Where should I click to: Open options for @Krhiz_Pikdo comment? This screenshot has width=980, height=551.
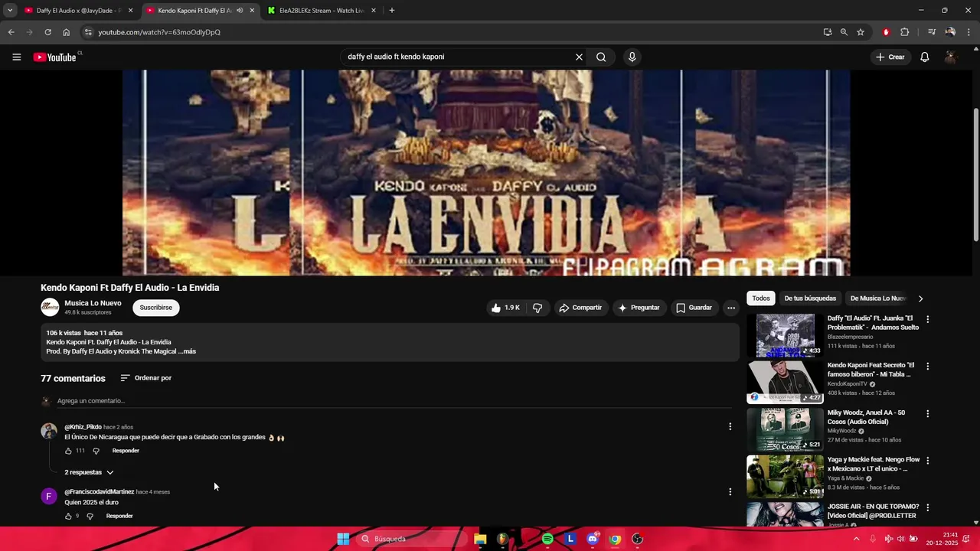coord(730,426)
